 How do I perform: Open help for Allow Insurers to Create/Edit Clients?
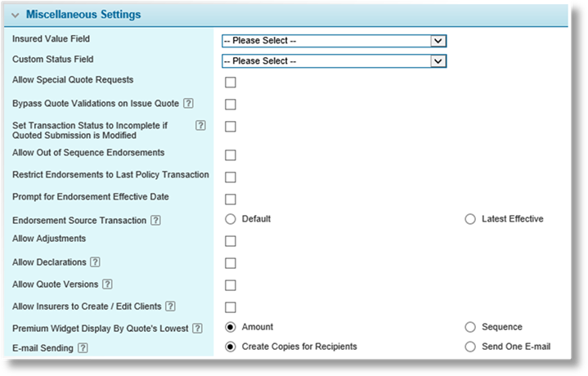pos(170,306)
